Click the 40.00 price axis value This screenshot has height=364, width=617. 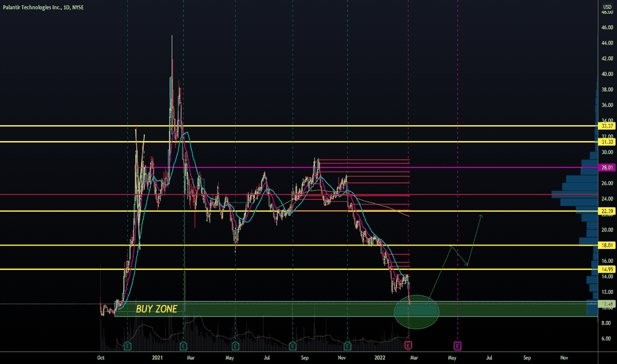[607, 74]
